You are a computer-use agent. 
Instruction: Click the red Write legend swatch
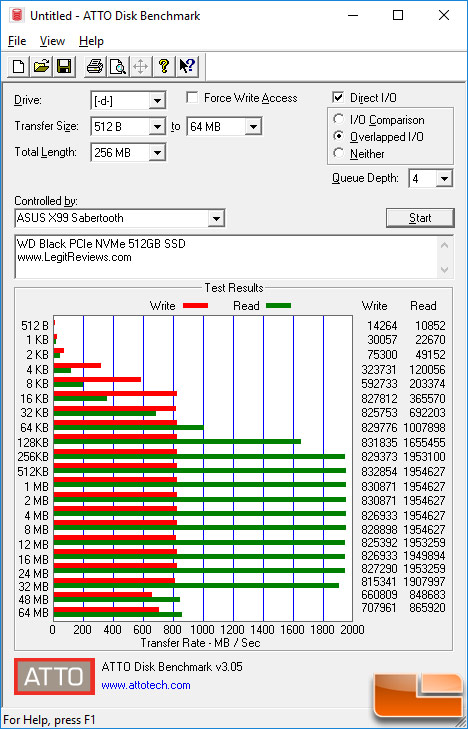pos(196,306)
